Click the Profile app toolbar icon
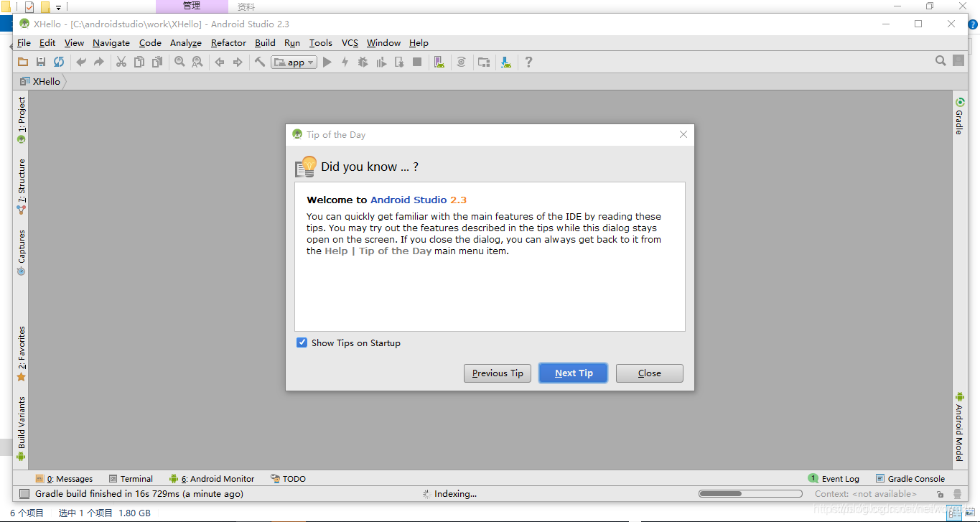This screenshot has width=980, height=522. 381,62
